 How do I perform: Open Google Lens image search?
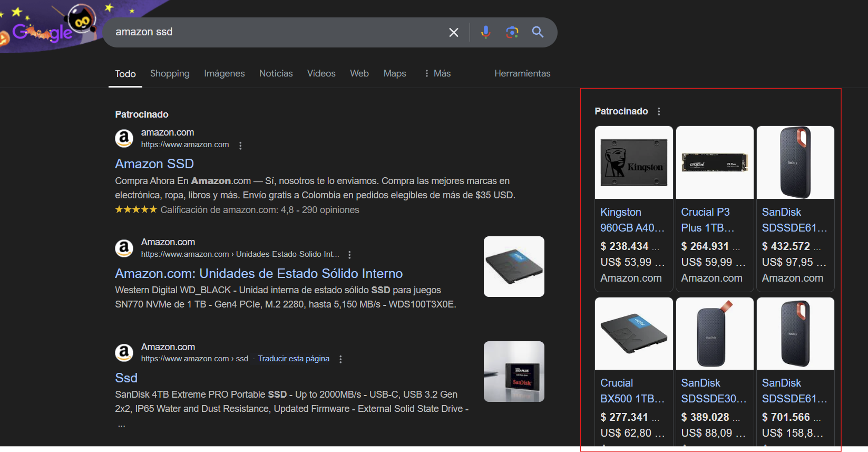[512, 32]
